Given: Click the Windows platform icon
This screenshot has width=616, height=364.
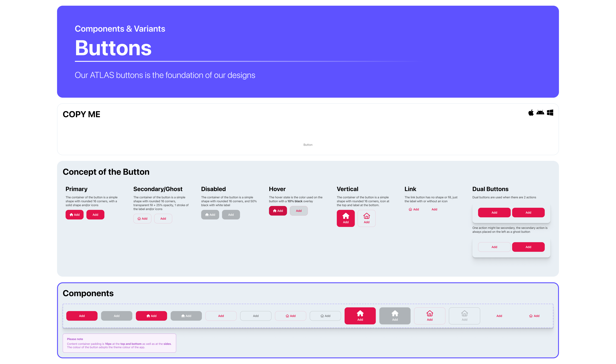Looking at the screenshot, I should coord(550,113).
